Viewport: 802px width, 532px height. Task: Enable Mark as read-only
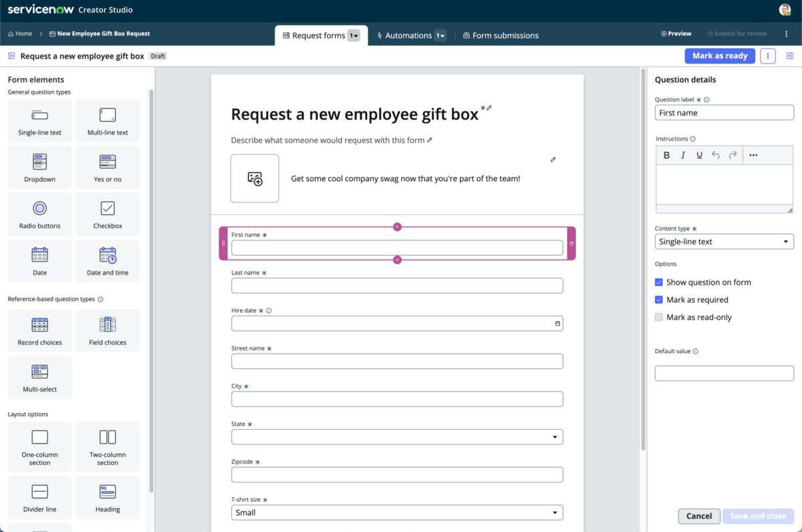(x=659, y=317)
